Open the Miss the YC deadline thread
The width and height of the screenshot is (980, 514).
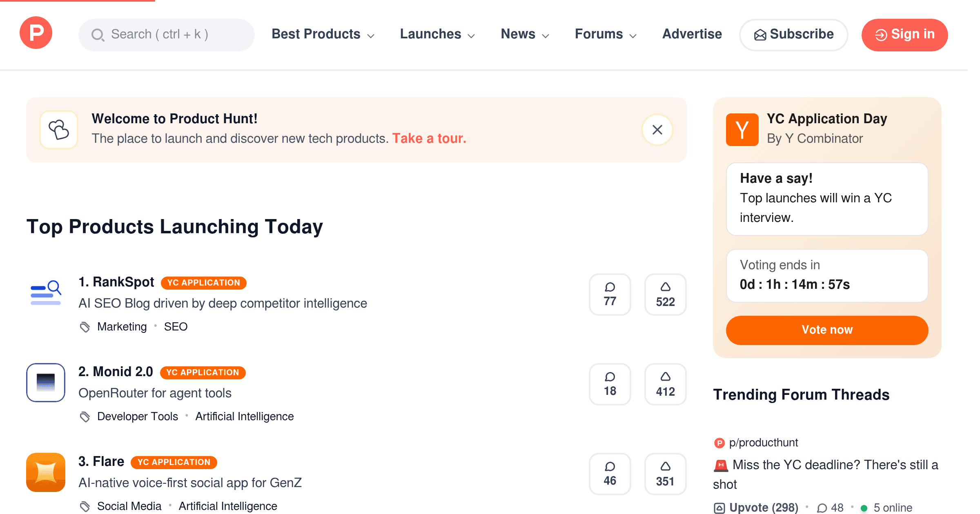pos(826,474)
